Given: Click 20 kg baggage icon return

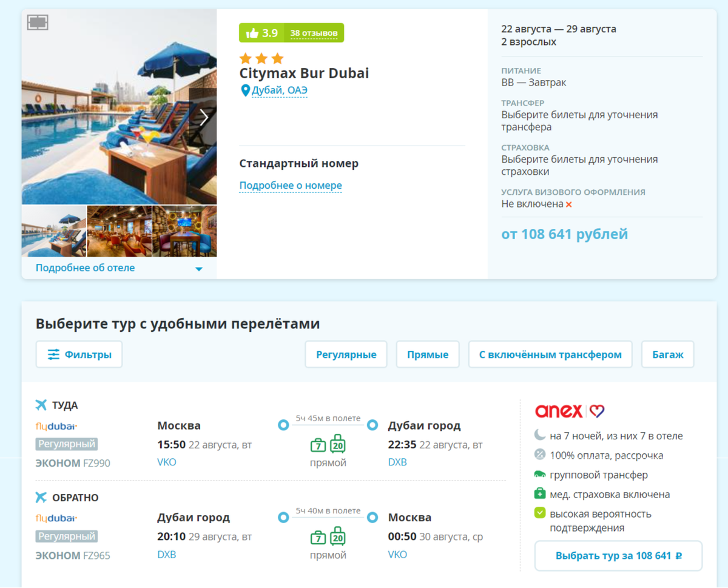Looking at the screenshot, I should 338,536.
